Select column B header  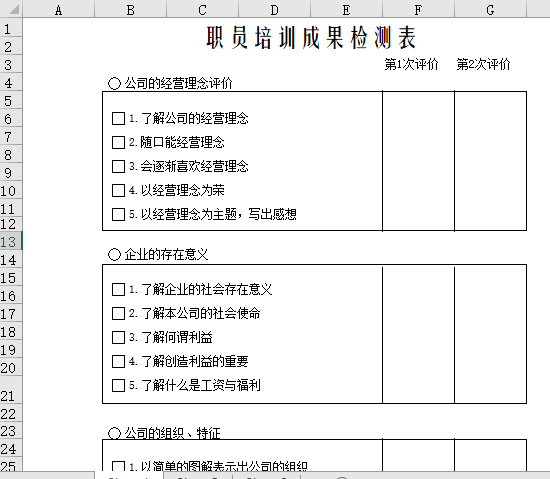[x=130, y=10]
